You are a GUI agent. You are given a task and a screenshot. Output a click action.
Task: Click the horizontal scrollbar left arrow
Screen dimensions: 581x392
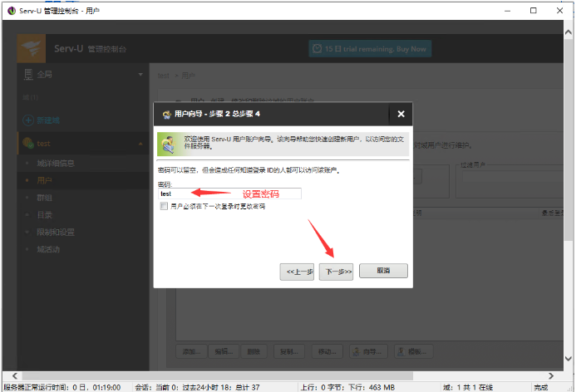point(15,375)
